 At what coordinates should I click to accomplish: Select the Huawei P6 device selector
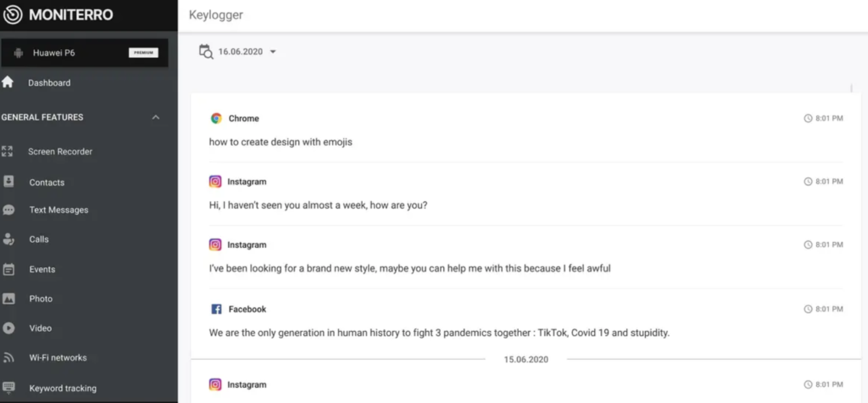85,53
